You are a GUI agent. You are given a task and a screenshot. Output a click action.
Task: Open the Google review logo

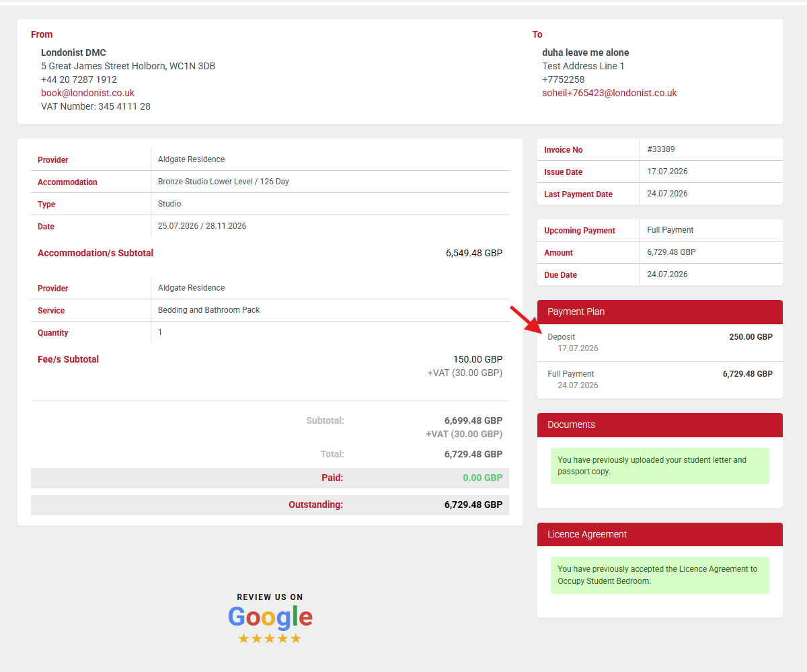tap(270, 617)
